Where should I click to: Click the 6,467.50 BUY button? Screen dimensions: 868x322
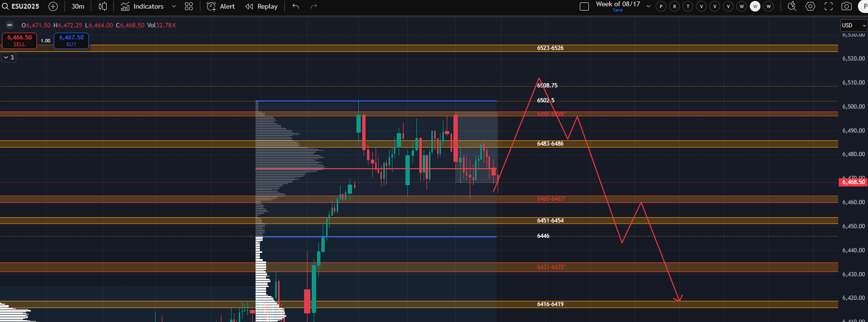pyautogui.click(x=71, y=40)
